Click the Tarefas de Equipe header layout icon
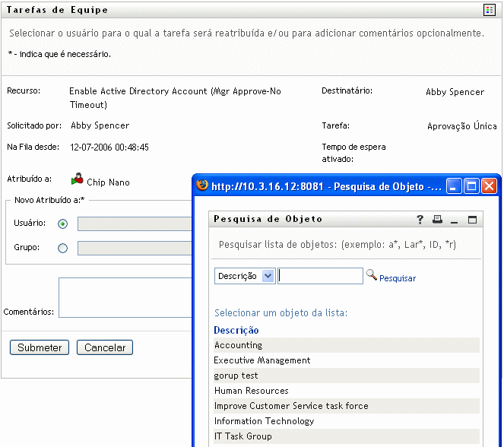Screen dimensions: 504x447 click(x=490, y=11)
